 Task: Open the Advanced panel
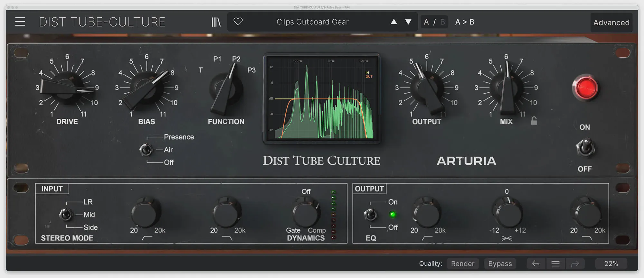pyautogui.click(x=611, y=23)
